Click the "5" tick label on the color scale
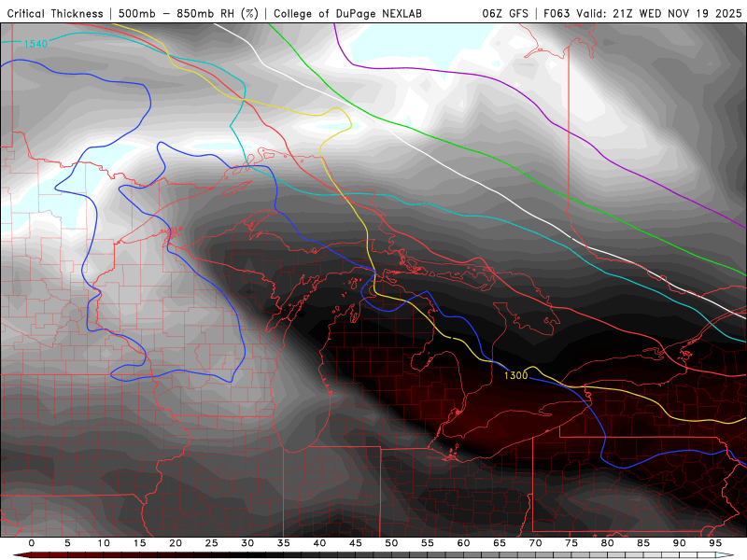This screenshot has height=560, width=747. click(67, 543)
